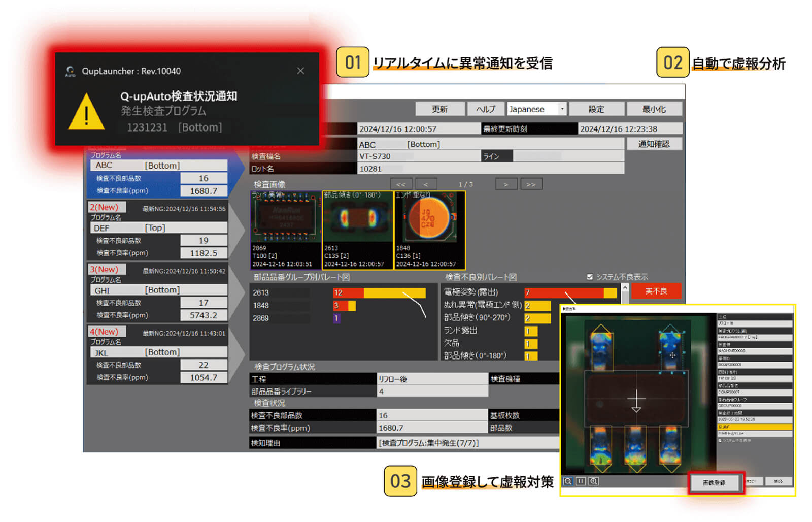
Task: Click the fit-view icon in image viewer
Action: click(x=581, y=481)
